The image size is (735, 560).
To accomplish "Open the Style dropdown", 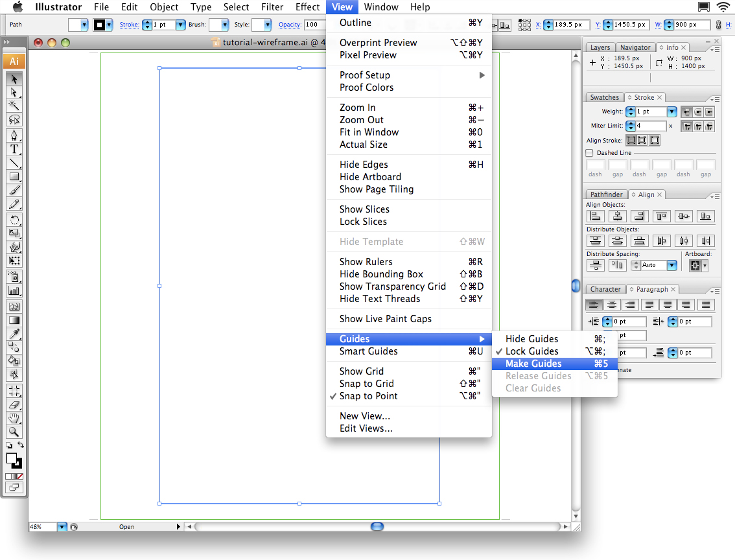I will point(267,25).
